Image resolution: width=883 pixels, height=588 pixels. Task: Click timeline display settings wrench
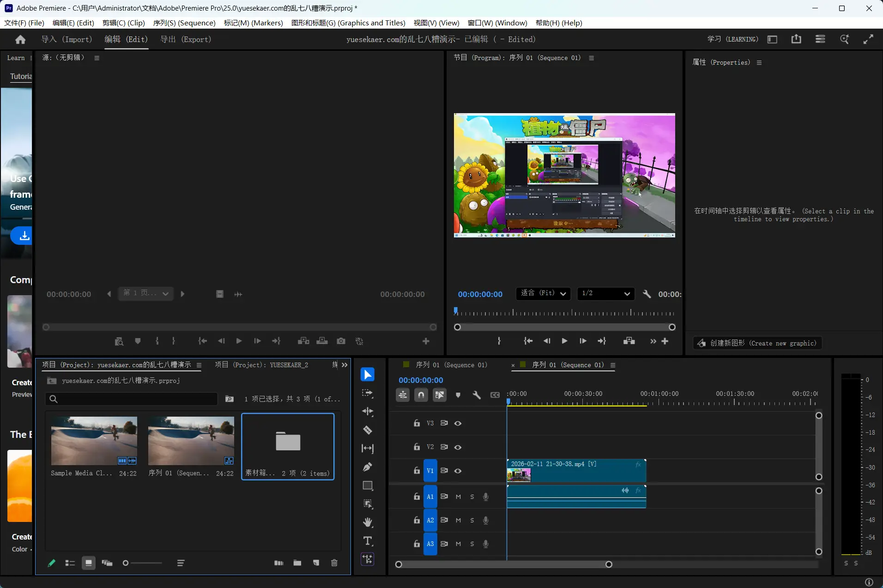477,395
